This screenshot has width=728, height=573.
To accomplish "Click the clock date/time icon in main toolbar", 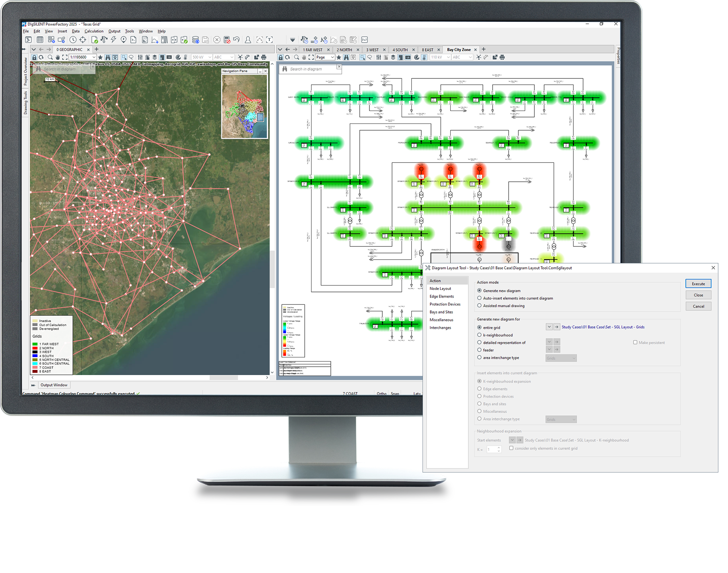I will (73, 39).
